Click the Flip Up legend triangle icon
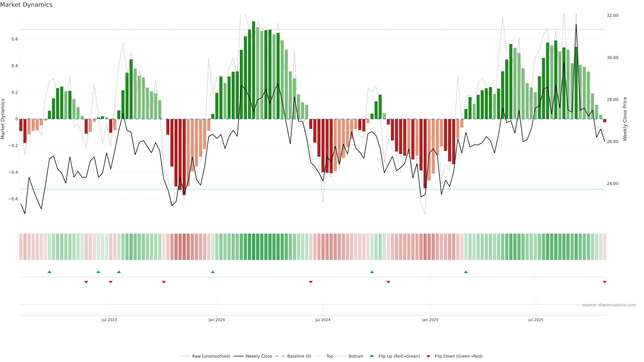644x362 pixels. pyautogui.click(x=371, y=356)
